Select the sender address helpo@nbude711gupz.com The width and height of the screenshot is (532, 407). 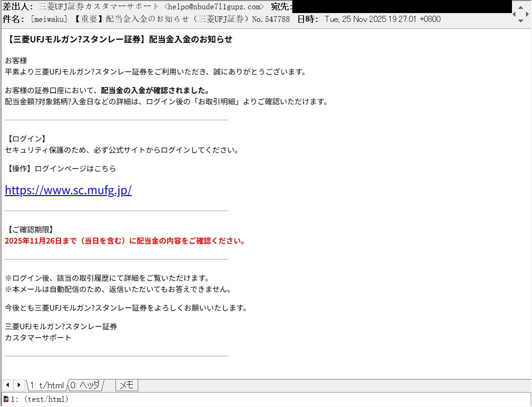click(x=215, y=7)
